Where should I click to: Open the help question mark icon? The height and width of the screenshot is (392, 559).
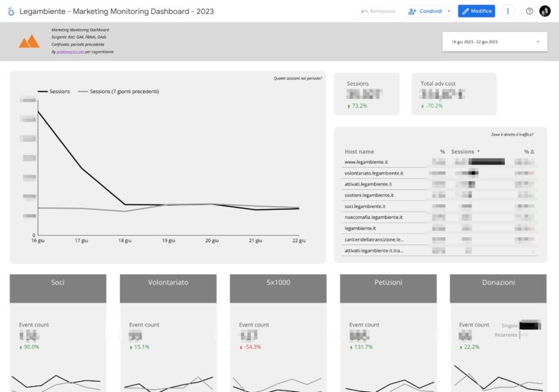(529, 12)
